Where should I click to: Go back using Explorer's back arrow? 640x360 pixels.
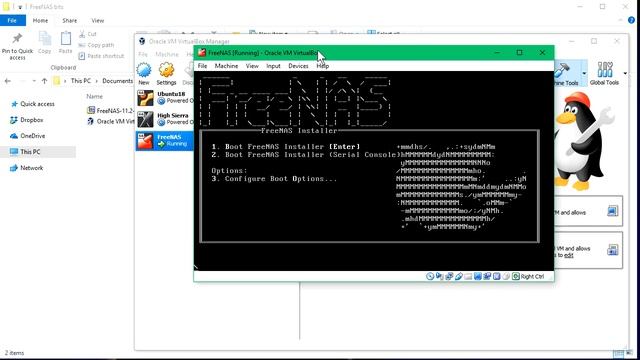(8, 81)
